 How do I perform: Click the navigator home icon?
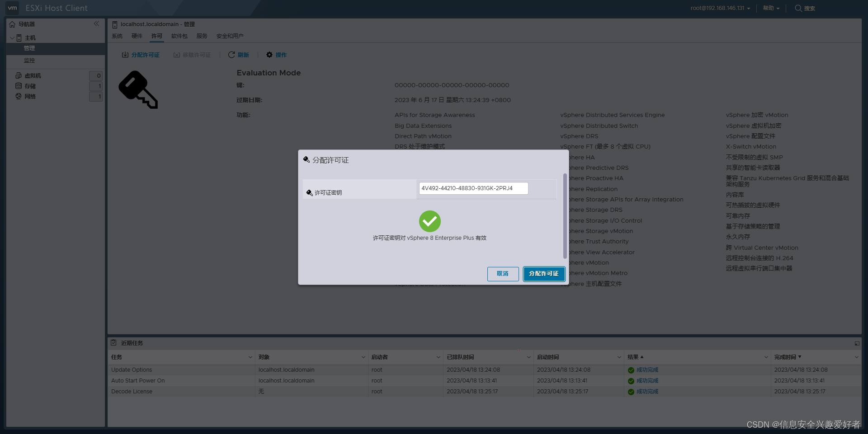click(x=12, y=24)
